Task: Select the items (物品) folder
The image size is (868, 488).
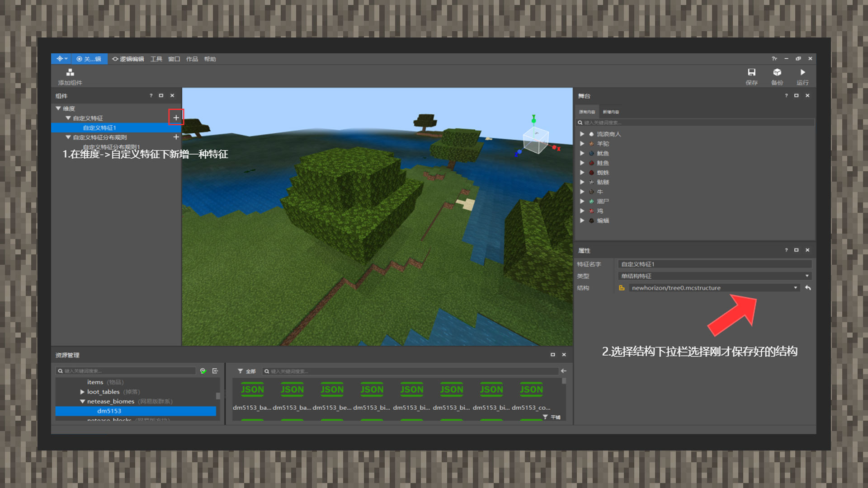Action: pos(105,382)
